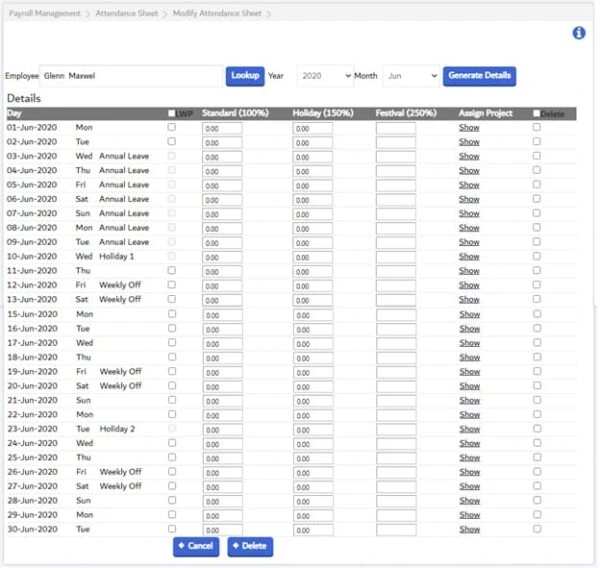Toggle the LWP header select-all checkbox
This screenshot has width=600, height=568.
[x=171, y=113]
